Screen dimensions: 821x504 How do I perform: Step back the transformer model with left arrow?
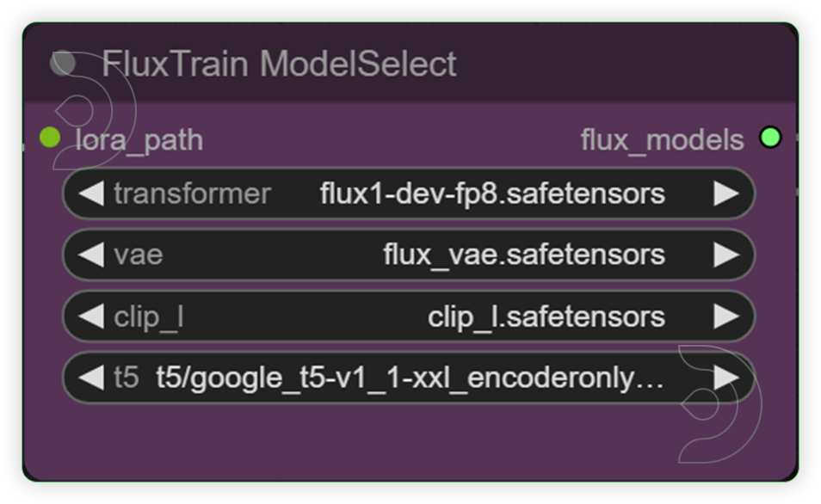tap(95, 194)
